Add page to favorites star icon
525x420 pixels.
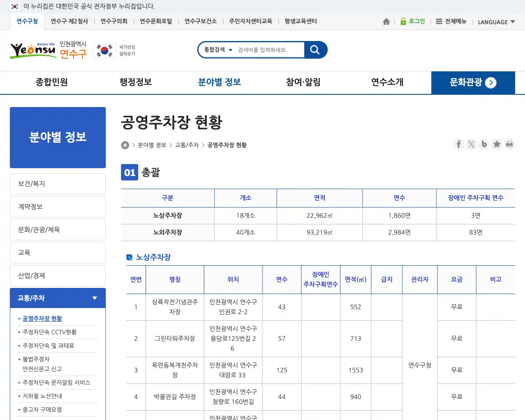click(497, 144)
